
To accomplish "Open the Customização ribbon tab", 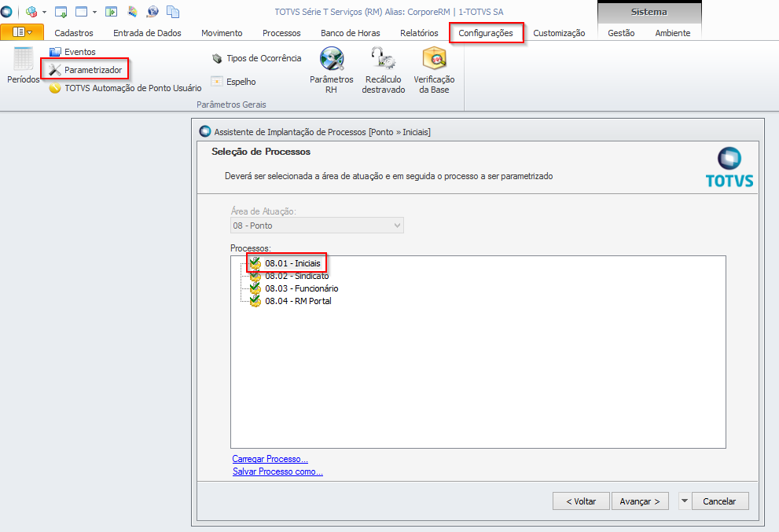I will pos(559,33).
